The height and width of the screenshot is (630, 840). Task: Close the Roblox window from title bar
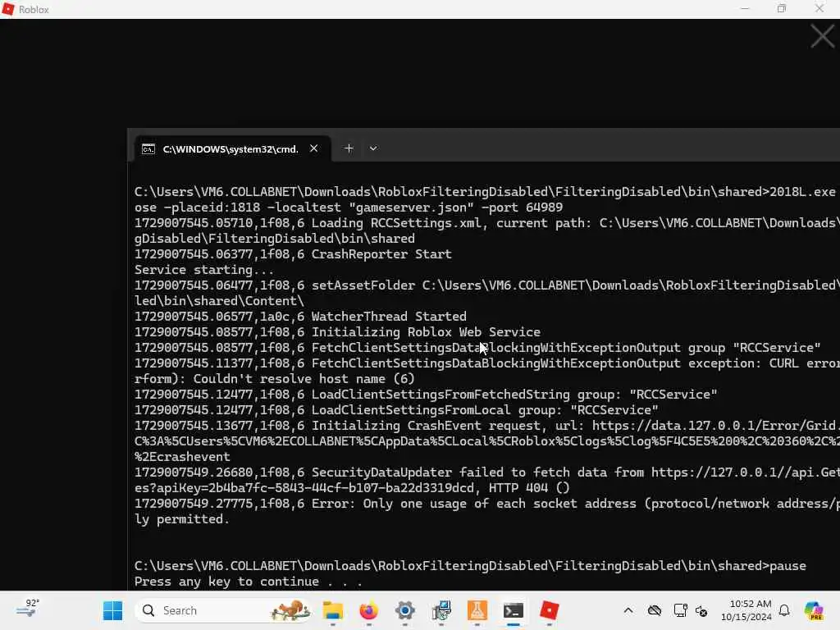pos(819,8)
